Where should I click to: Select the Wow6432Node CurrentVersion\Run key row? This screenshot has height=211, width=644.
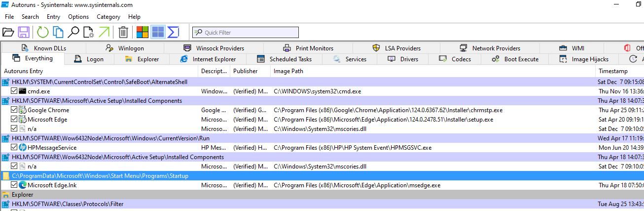point(322,138)
